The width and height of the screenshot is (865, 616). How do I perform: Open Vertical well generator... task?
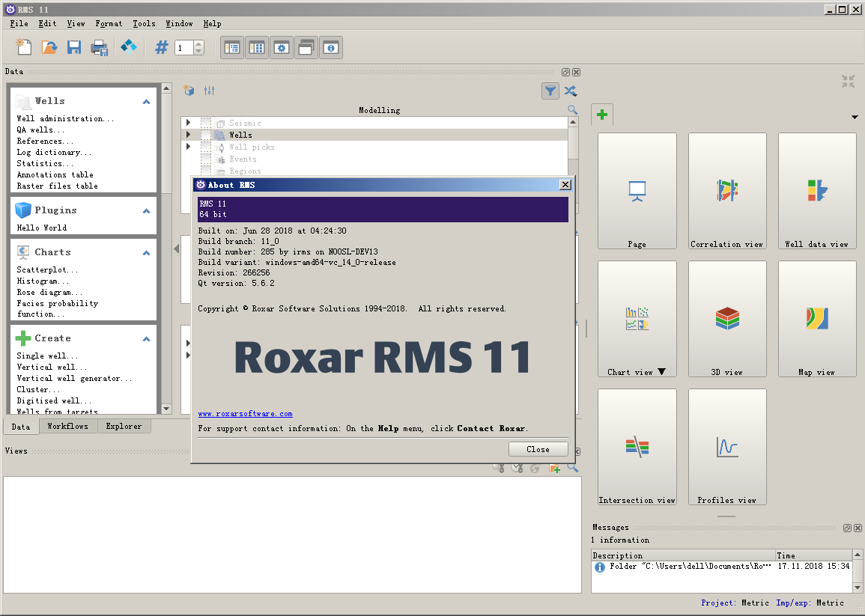(74, 378)
